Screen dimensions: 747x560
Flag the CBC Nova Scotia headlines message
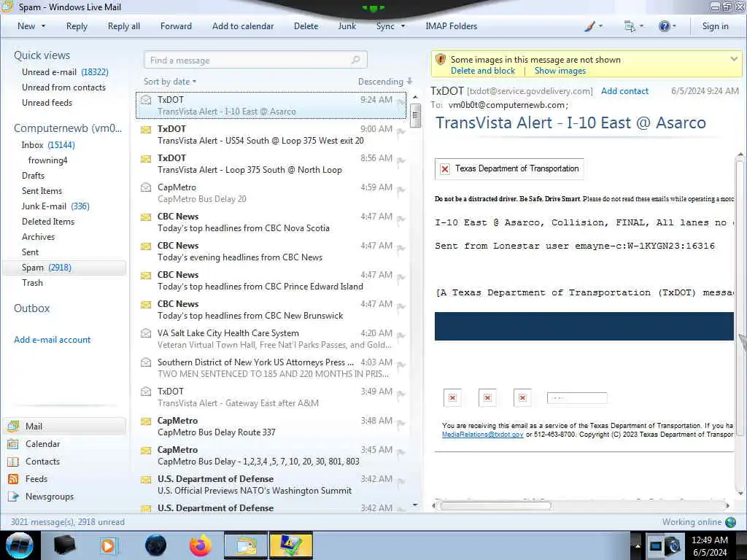[401, 219]
